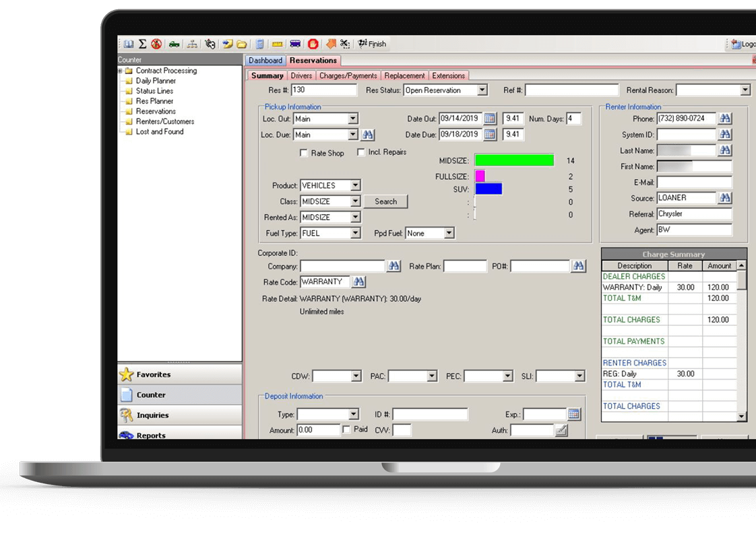Viewport: 756px width, 542px height.
Task: Open the Res Status dropdown
Action: [482, 90]
